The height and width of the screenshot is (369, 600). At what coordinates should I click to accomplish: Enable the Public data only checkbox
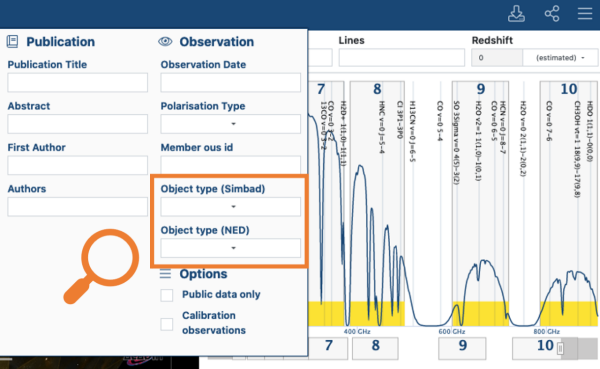tap(167, 295)
